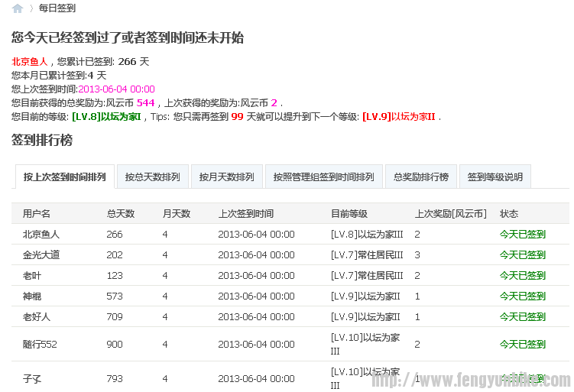Open the 每日签到 breadcrumb link
Screen dimensions: 574x392
pyautogui.click(x=57, y=8)
